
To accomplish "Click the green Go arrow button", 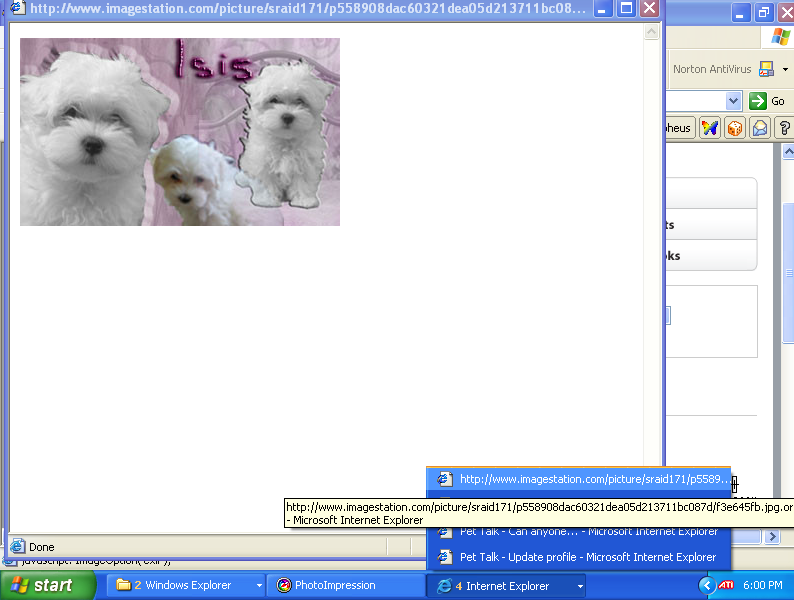I will [x=768, y=101].
